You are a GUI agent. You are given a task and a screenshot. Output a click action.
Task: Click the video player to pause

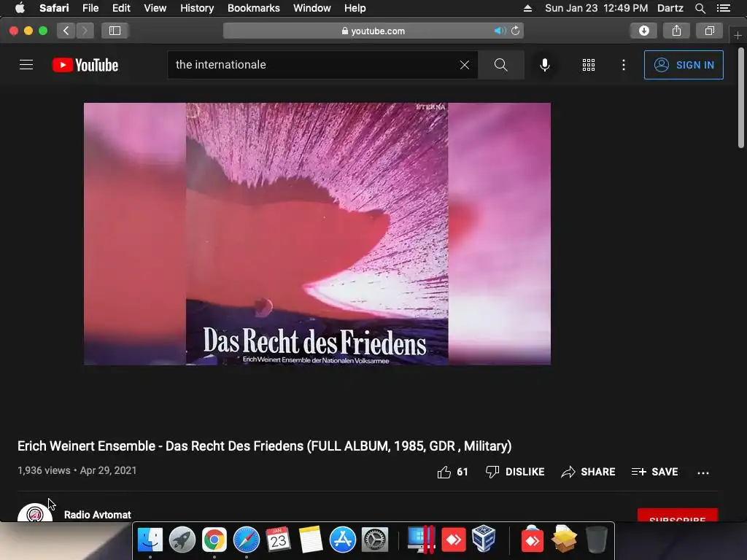tap(317, 234)
